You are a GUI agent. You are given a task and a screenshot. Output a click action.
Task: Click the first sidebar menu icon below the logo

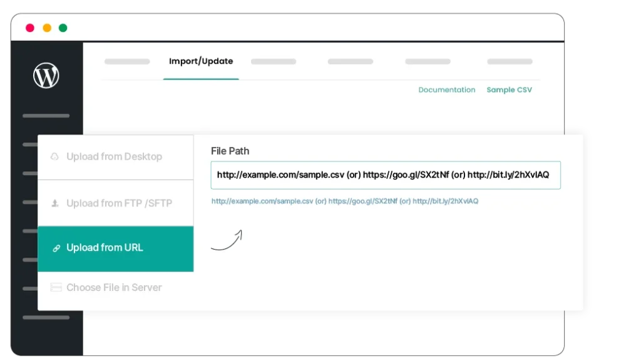pyautogui.click(x=46, y=116)
